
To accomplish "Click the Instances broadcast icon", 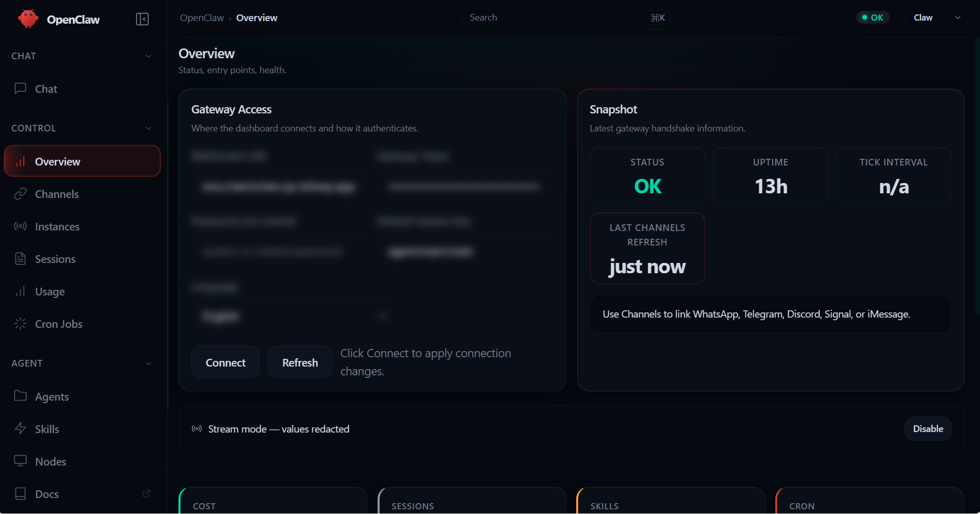I will pos(20,226).
